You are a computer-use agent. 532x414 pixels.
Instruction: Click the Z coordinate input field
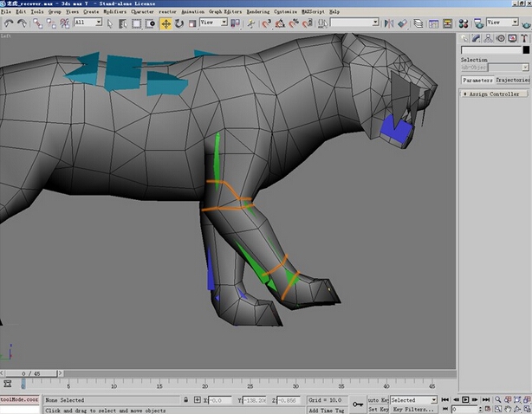click(x=289, y=400)
